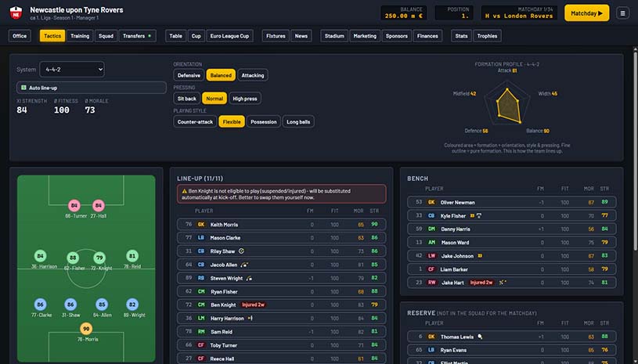Select the Oliver Newman bench row

(x=511, y=202)
